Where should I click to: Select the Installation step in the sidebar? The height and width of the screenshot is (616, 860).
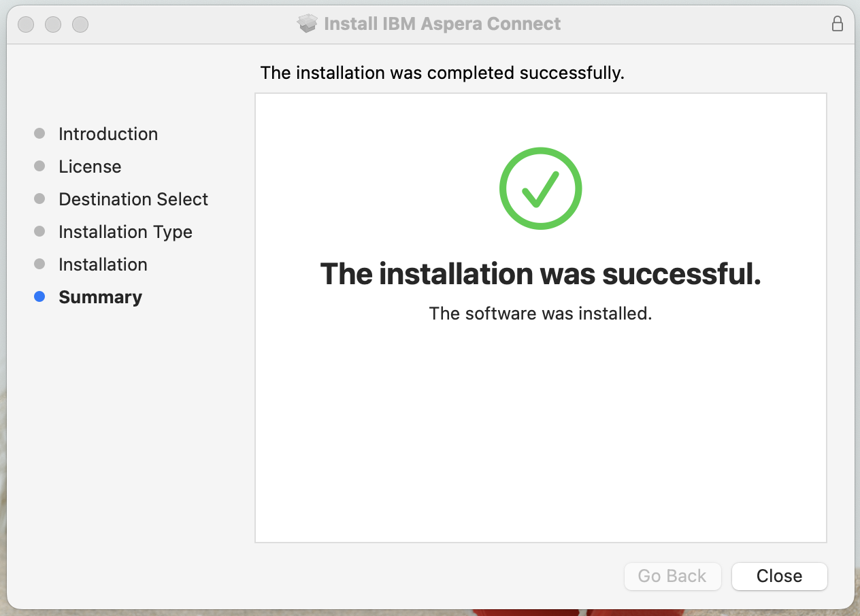(103, 264)
